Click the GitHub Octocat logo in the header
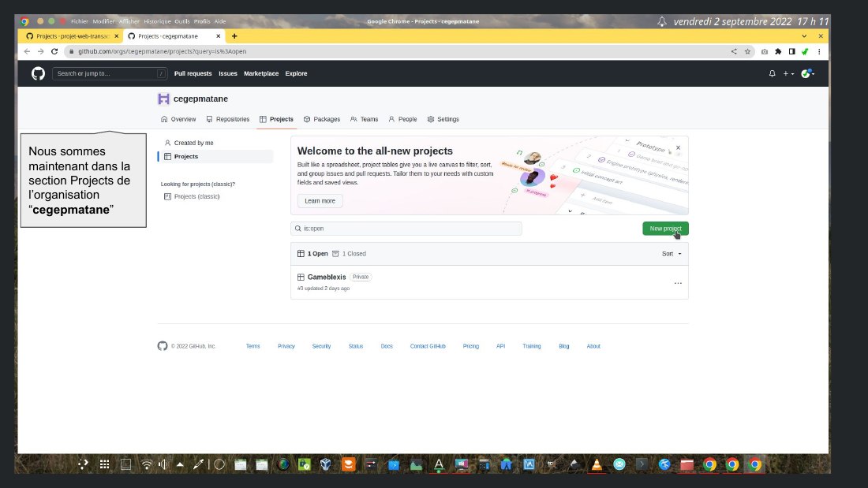The height and width of the screenshot is (488, 868). click(38, 73)
